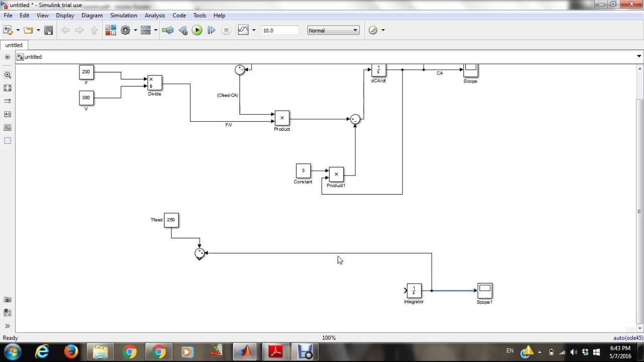Image resolution: width=644 pixels, height=362 pixels.
Task: Select the Divide block
Action: pos(154,83)
